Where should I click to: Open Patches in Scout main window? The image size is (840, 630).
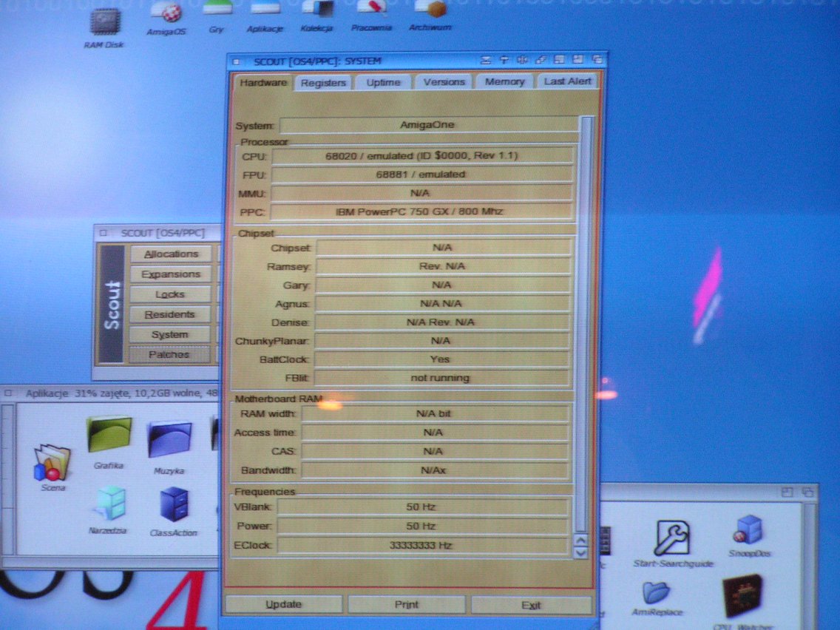tap(169, 355)
